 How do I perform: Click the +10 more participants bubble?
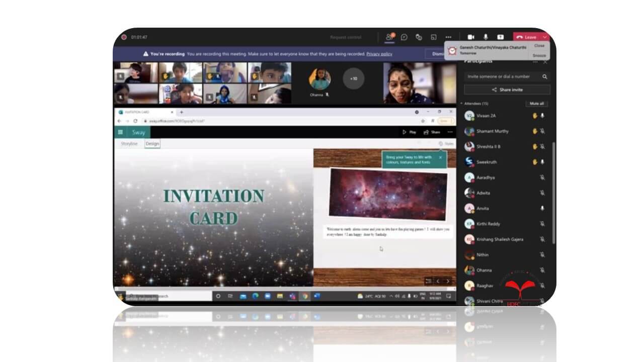pyautogui.click(x=354, y=78)
